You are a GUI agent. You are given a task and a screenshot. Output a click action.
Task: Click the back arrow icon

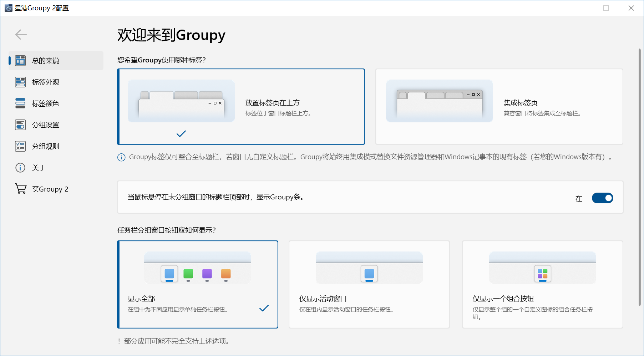21,35
